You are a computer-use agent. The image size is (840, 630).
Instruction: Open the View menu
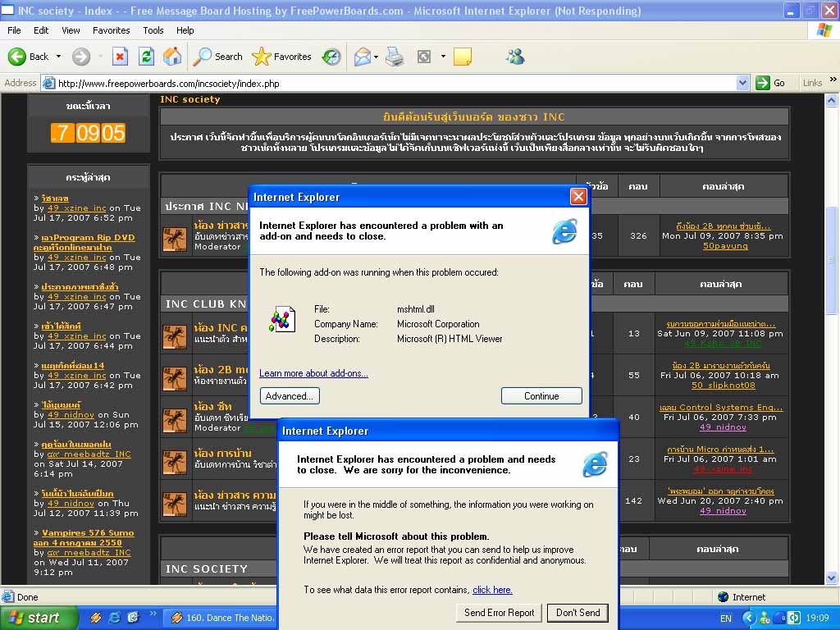click(x=71, y=30)
